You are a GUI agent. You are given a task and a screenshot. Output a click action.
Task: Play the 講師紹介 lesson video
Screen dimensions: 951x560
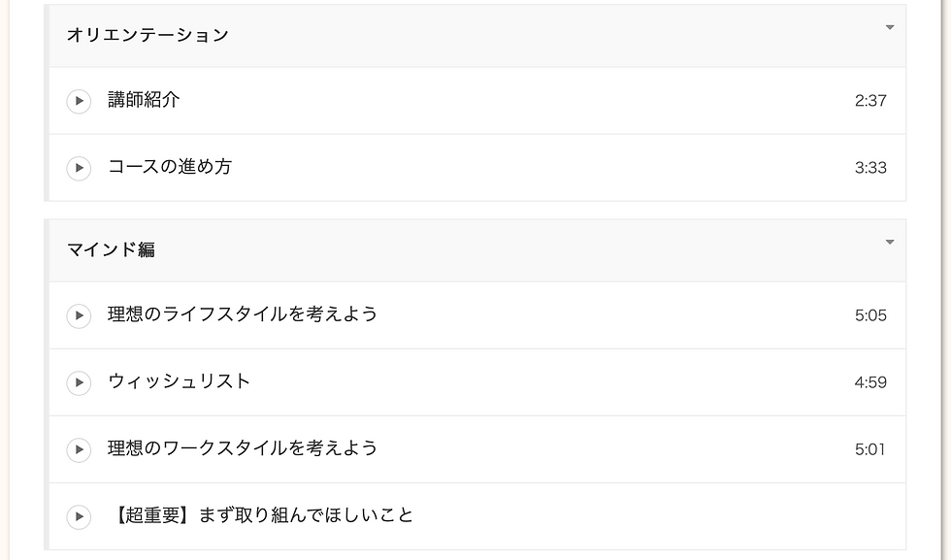(x=79, y=101)
